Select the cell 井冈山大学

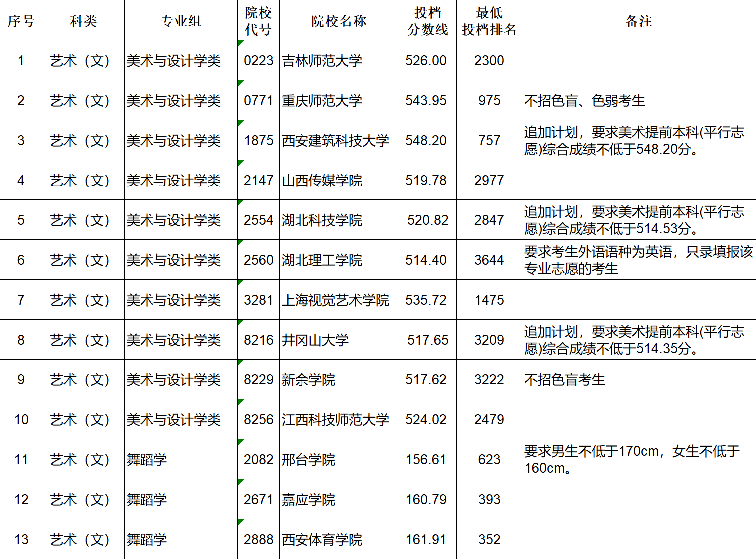tap(339, 340)
